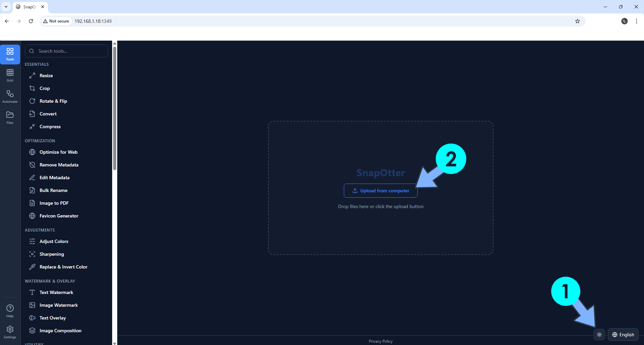Screen dimensions: 644x345
Task: Click the Optimize for Web globe icon
Action: point(32,152)
